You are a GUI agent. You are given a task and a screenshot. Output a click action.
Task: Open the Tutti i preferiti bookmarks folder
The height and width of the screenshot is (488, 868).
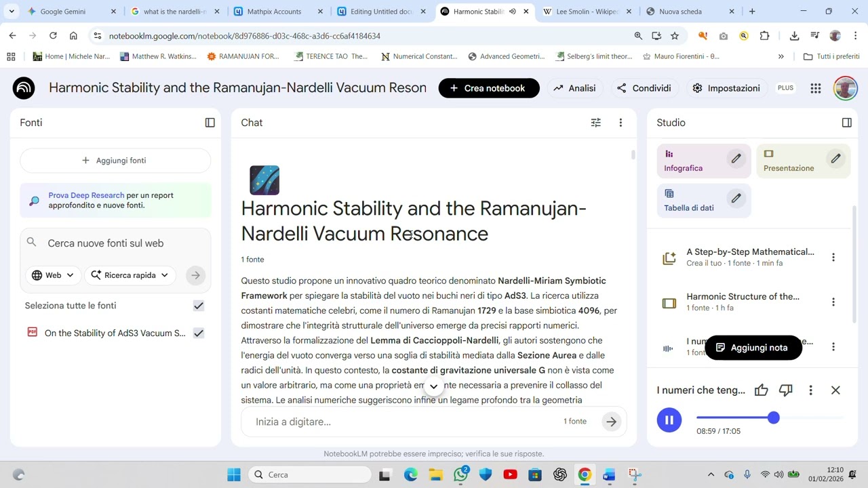pos(831,56)
